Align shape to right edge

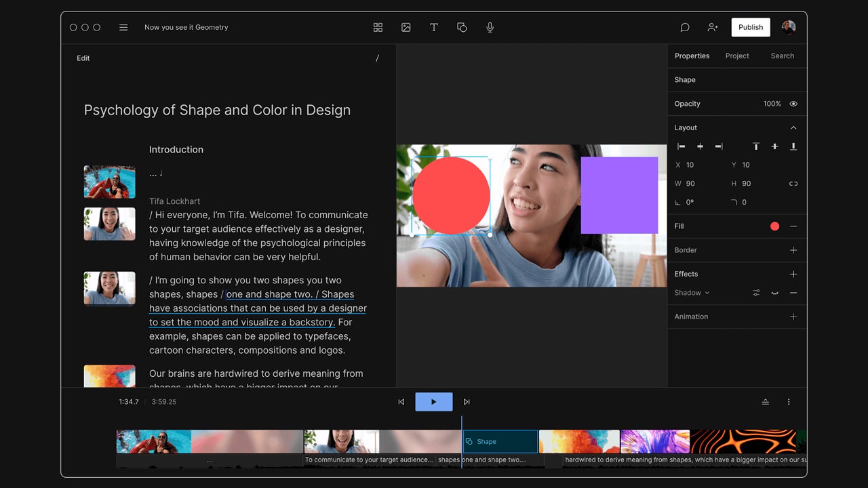click(719, 146)
